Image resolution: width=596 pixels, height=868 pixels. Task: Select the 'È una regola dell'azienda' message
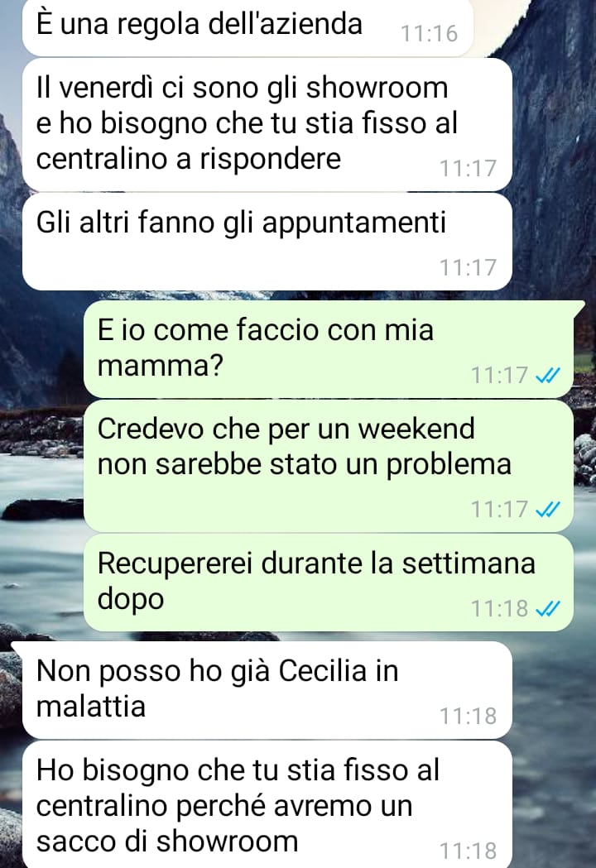point(248,26)
